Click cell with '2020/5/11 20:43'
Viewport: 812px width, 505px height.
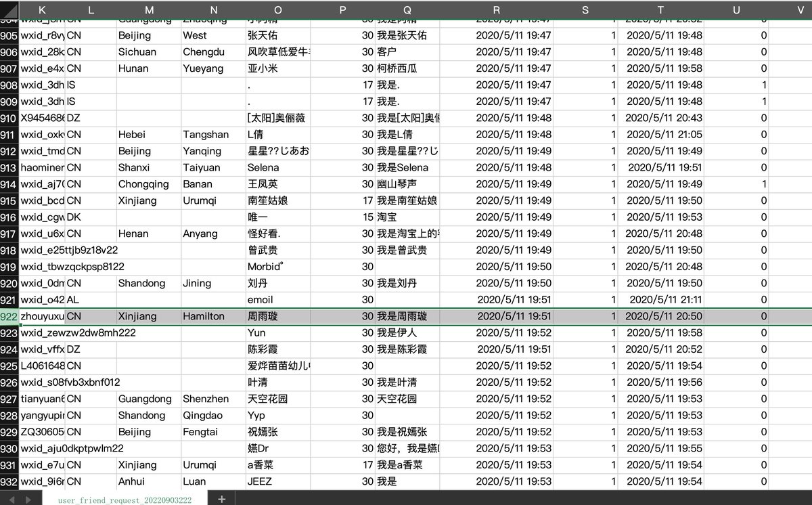[x=660, y=118]
